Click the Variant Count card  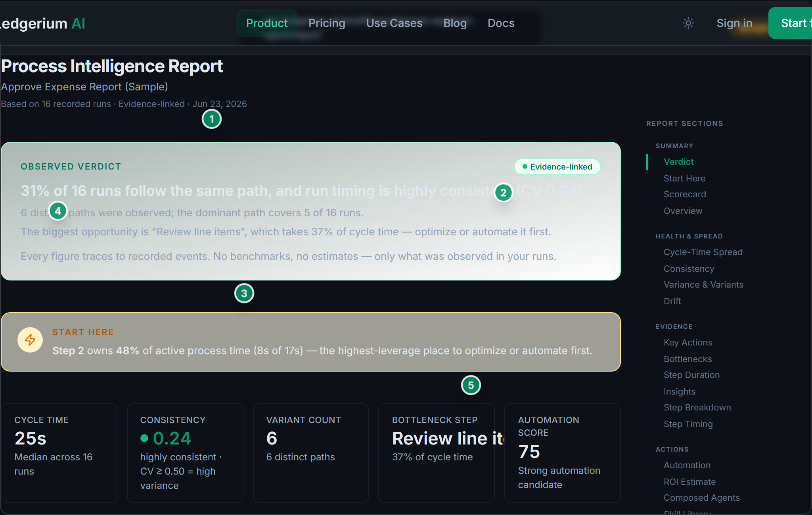click(311, 453)
